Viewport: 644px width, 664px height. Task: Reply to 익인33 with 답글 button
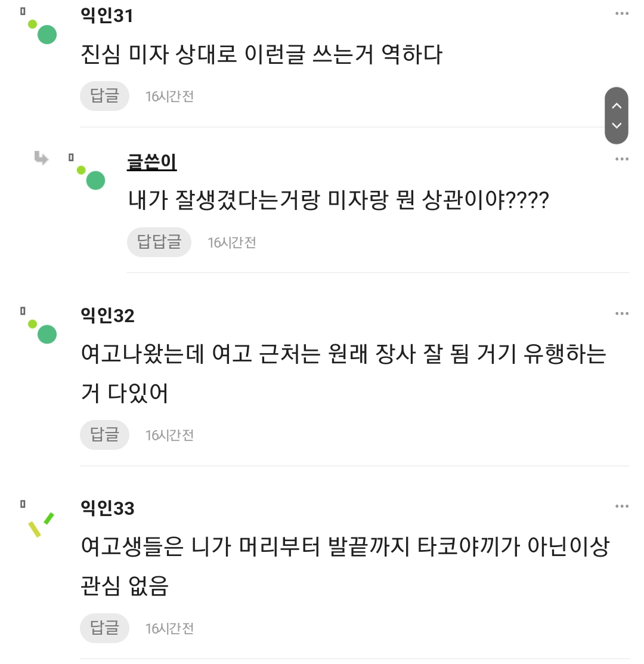[x=104, y=628]
